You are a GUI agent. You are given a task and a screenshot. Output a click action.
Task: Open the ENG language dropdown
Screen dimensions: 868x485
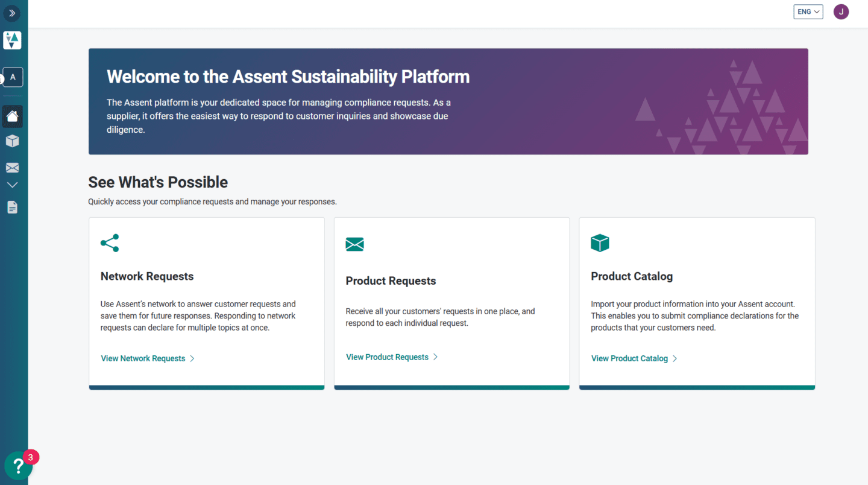[808, 11]
